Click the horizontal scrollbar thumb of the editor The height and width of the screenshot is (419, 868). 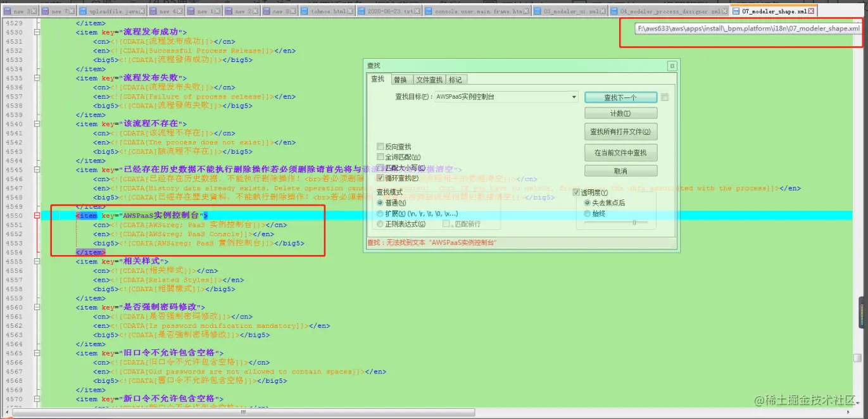(242, 411)
